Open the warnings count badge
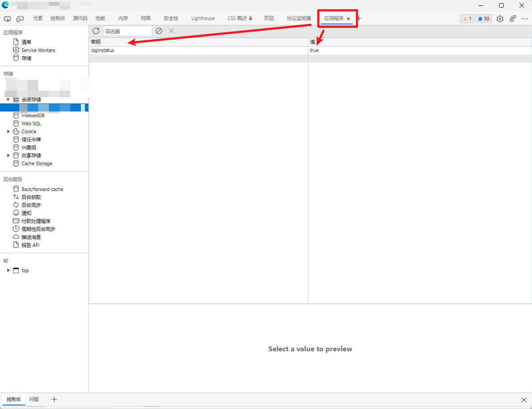 tap(467, 19)
